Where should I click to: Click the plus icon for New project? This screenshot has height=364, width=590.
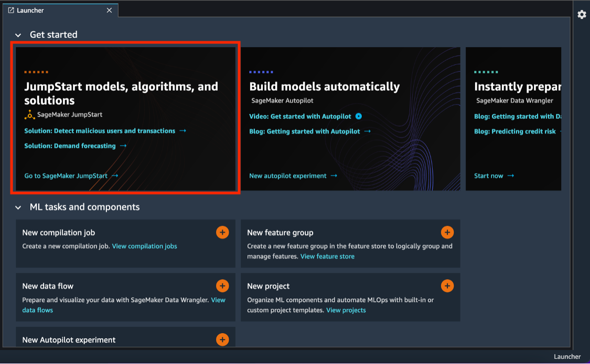pos(447,285)
